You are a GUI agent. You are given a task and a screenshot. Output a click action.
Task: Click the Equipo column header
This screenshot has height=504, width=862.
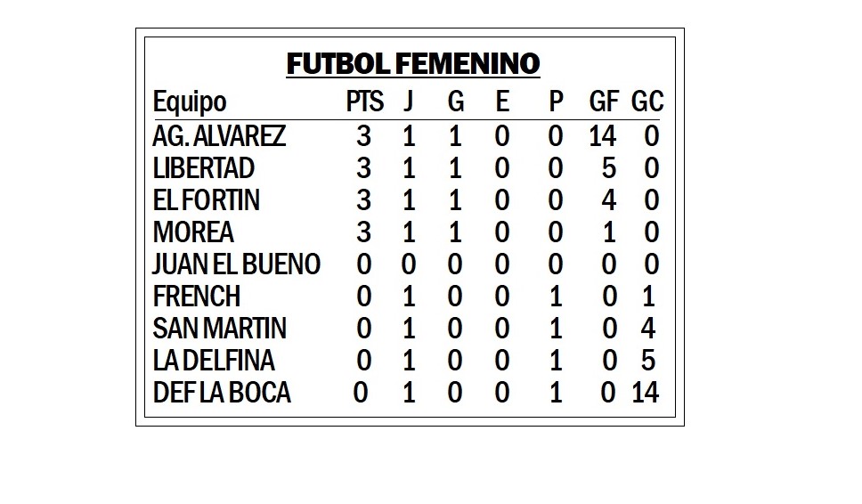tap(190, 102)
